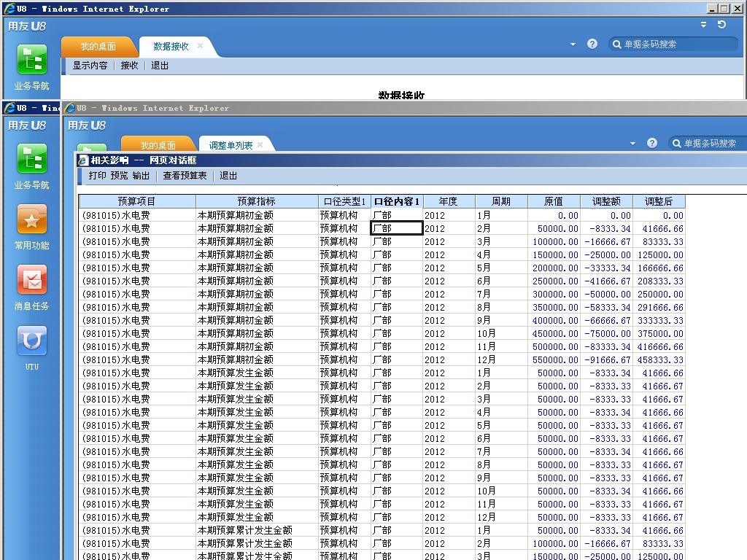
Task: Click 原值 300000.00 cell
Action: point(554,295)
